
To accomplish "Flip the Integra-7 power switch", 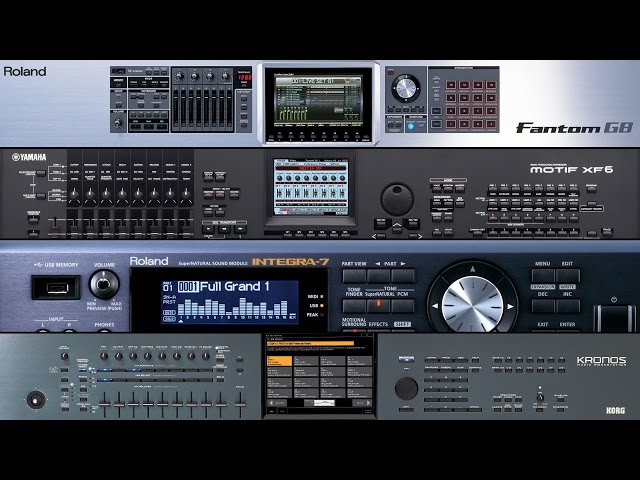I will click(x=614, y=318).
